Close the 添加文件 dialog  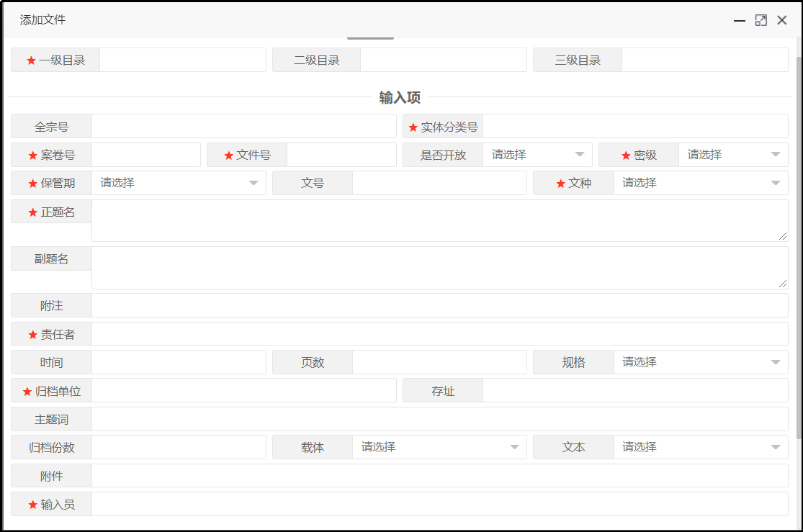click(782, 21)
